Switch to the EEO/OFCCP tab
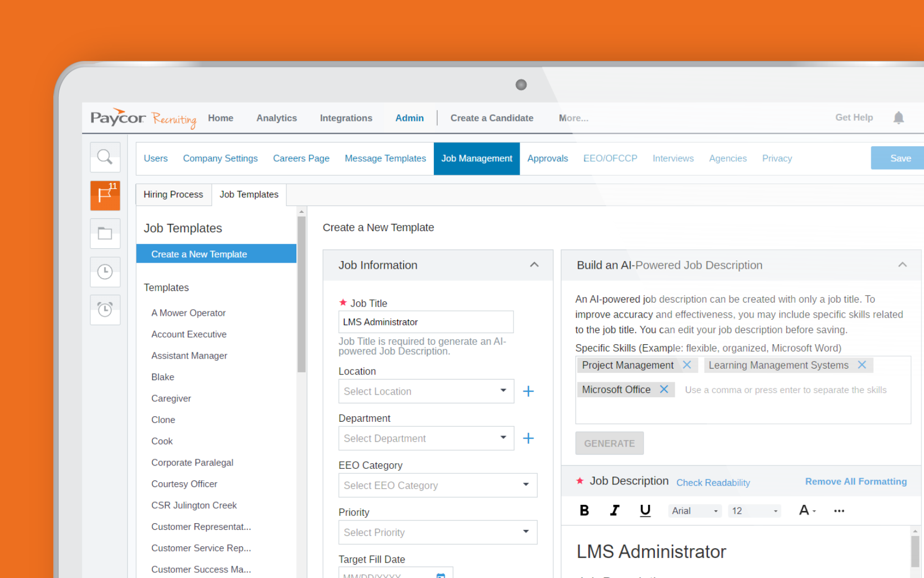 610,158
